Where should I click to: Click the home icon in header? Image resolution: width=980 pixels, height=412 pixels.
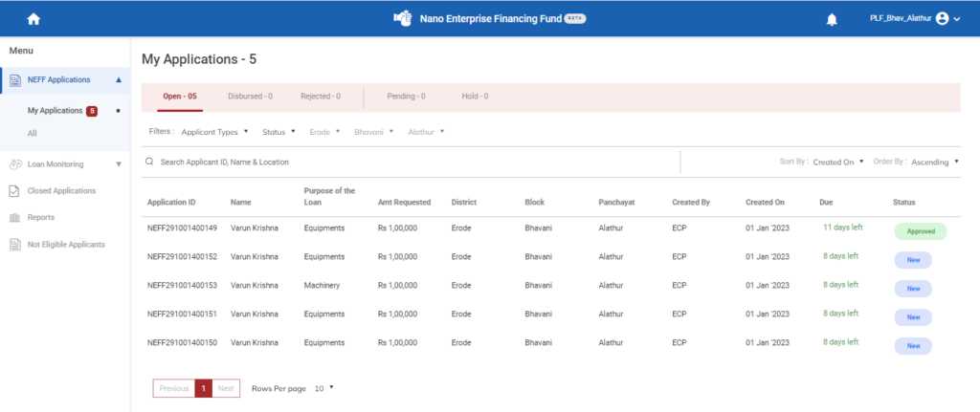[x=34, y=19]
